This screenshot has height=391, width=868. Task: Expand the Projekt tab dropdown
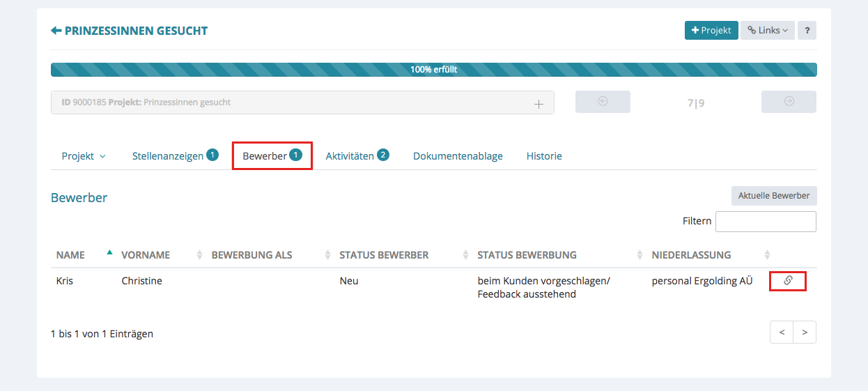point(84,156)
